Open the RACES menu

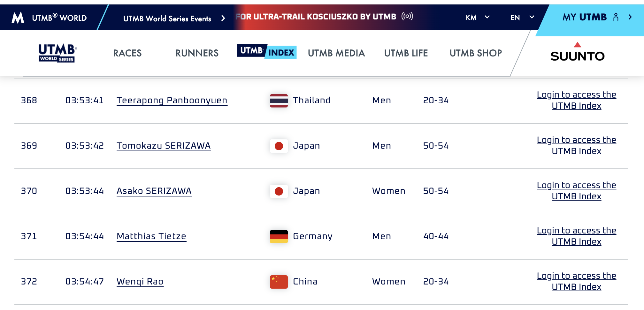pyautogui.click(x=127, y=53)
